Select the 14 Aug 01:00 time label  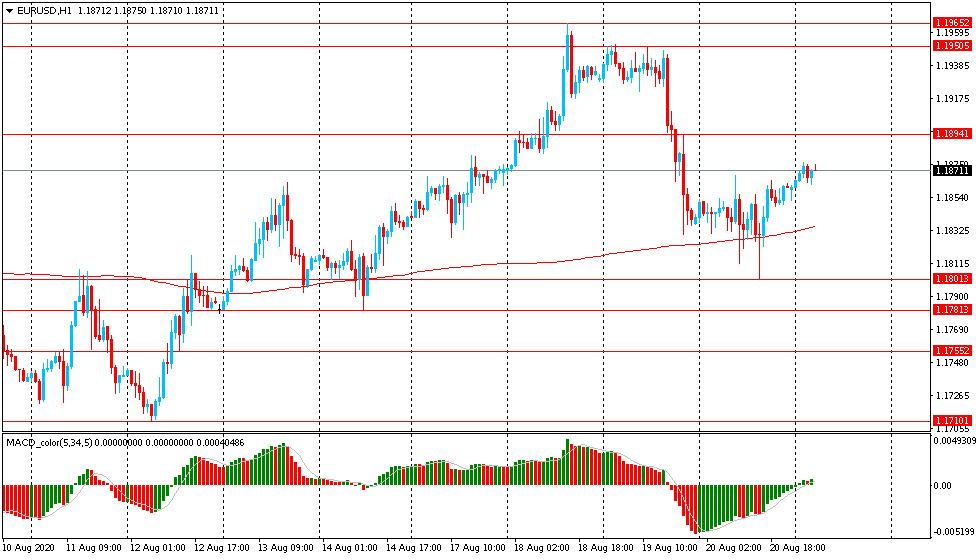click(350, 548)
